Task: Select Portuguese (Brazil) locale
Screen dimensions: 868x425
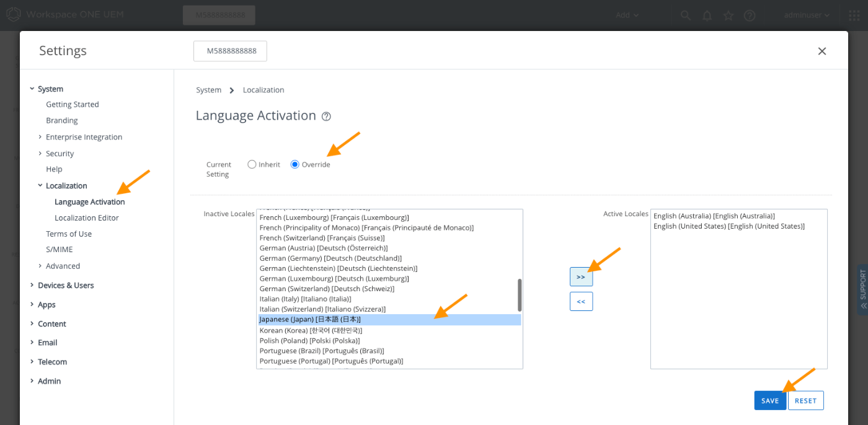Action: click(x=389, y=351)
